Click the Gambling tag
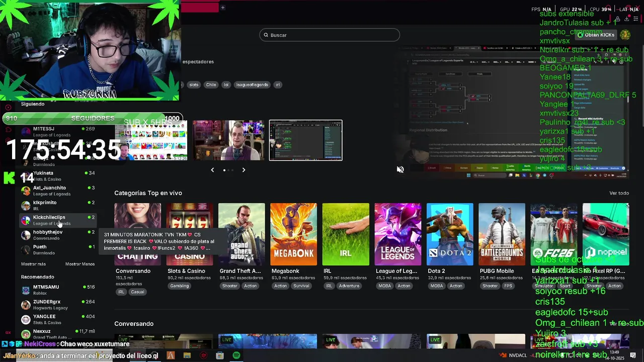This screenshot has height=362, width=644. coord(179,286)
